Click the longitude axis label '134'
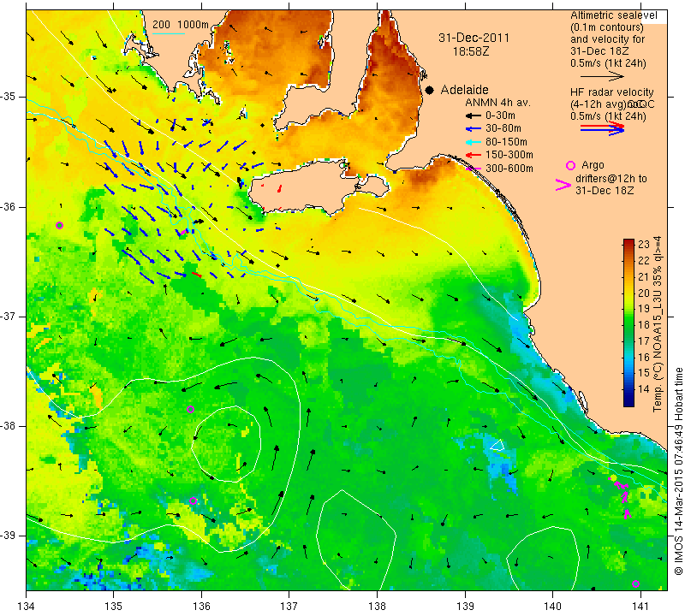This screenshot has height=616, width=685. (27, 606)
